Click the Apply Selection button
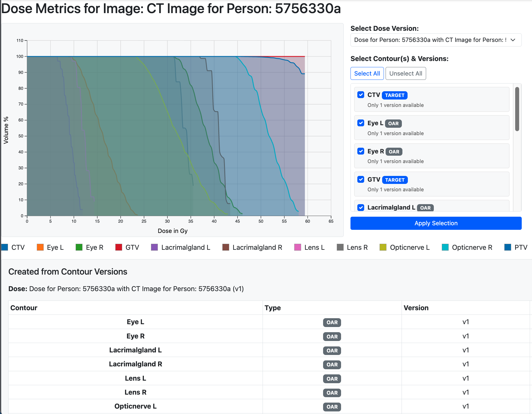532x414 pixels. 436,223
